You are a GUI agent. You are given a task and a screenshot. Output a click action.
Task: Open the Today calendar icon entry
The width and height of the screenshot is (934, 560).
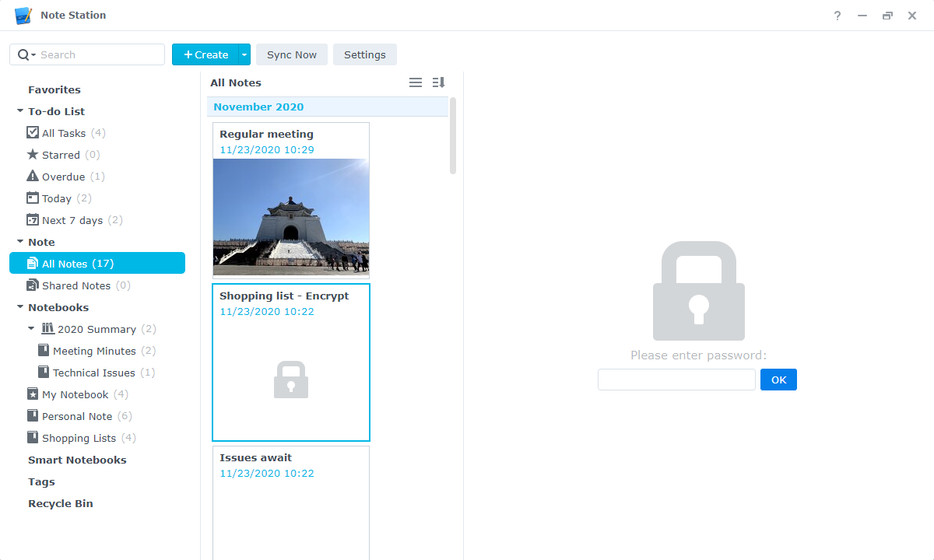pos(33,198)
